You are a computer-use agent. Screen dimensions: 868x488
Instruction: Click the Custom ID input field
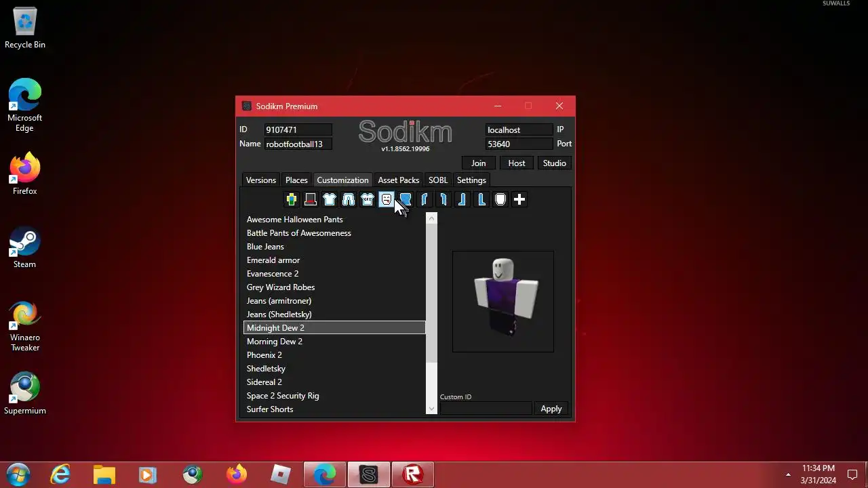point(486,409)
